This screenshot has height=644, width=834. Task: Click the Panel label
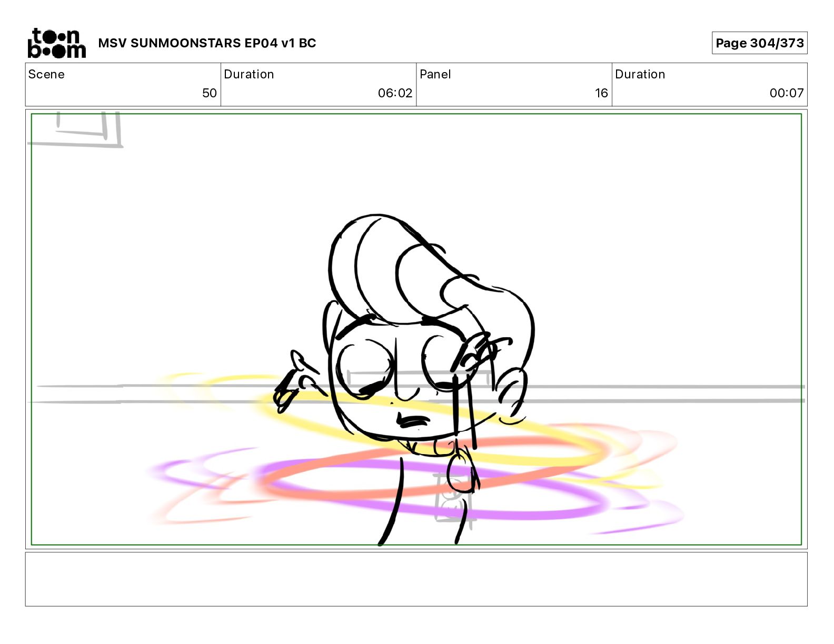(435, 74)
